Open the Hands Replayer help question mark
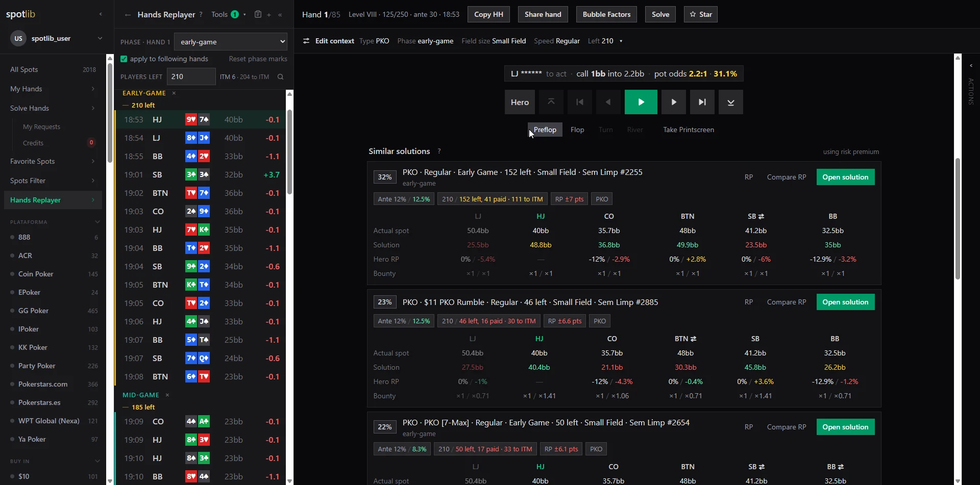This screenshot has height=485, width=980. (201, 15)
